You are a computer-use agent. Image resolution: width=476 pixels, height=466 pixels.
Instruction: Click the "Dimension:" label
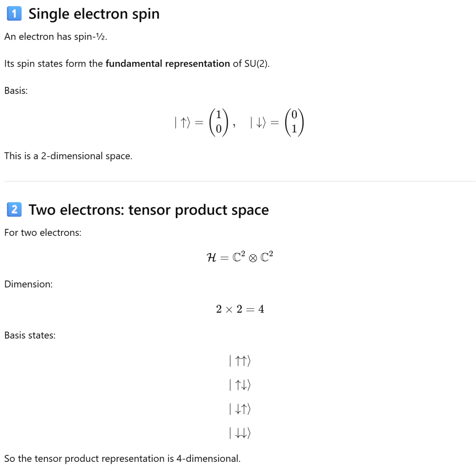click(28, 284)
